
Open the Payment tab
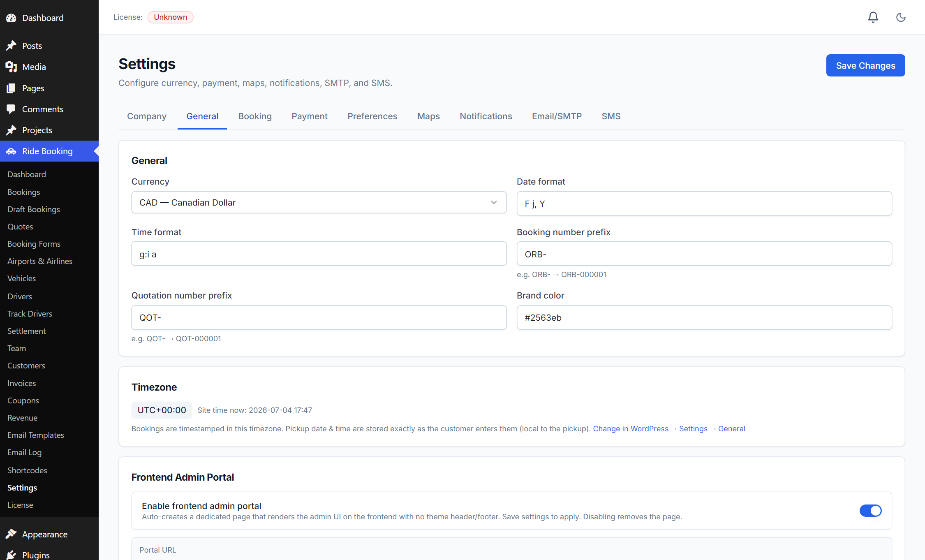click(x=310, y=116)
